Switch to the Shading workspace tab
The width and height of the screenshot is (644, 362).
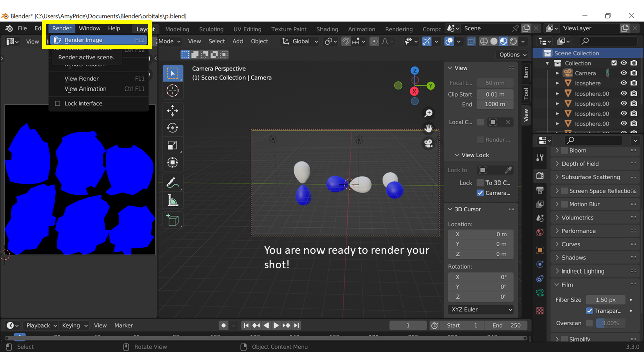coord(327,29)
